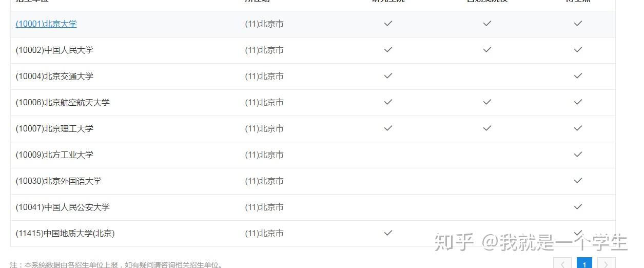The height and width of the screenshot is (268, 644).
Task: Click 北方工业大学's 博士点 checkmark
Action: click(x=578, y=155)
